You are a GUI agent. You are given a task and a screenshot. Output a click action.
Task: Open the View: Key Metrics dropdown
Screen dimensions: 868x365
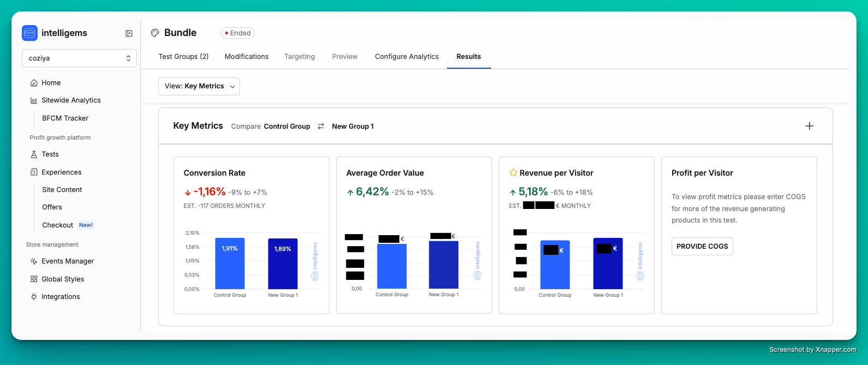[199, 86]
